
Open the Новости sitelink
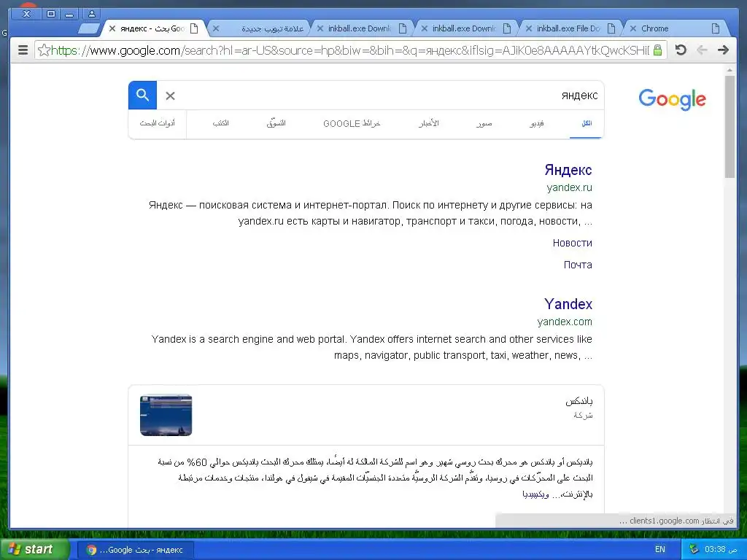pyautogui.click(x=572, y=243)
